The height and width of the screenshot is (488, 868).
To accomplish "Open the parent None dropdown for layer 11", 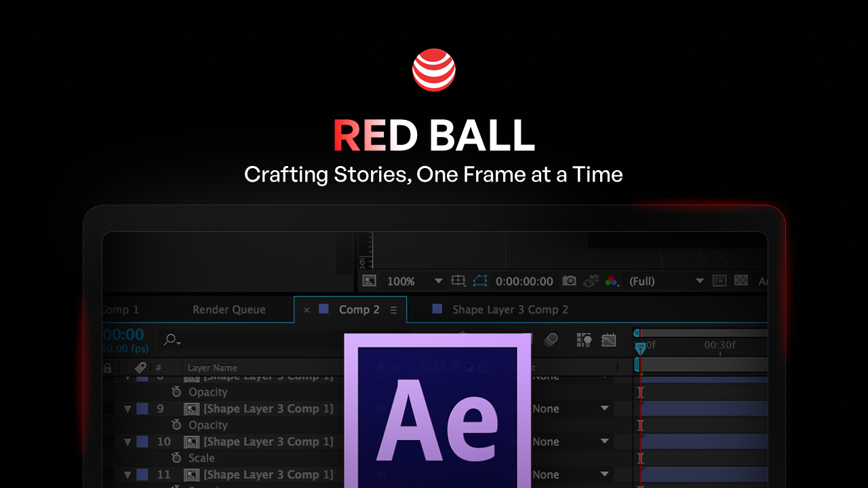I will pyautogui.click(x=571, y=474).
